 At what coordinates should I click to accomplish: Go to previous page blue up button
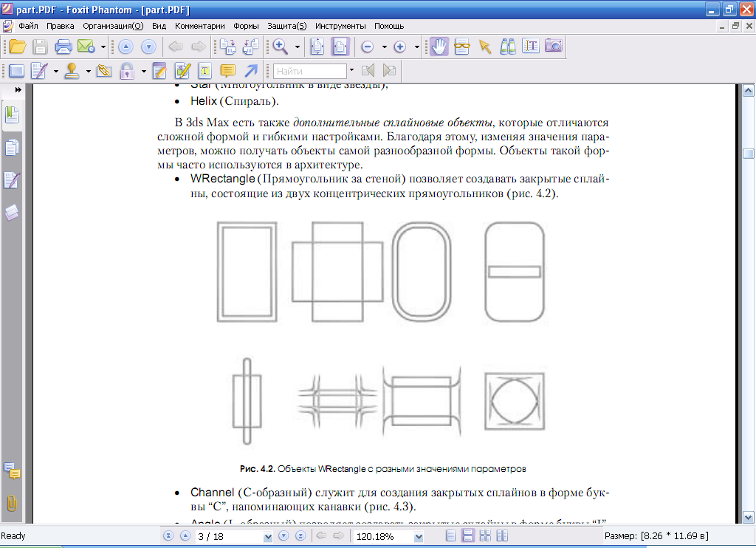pos(126,47)
